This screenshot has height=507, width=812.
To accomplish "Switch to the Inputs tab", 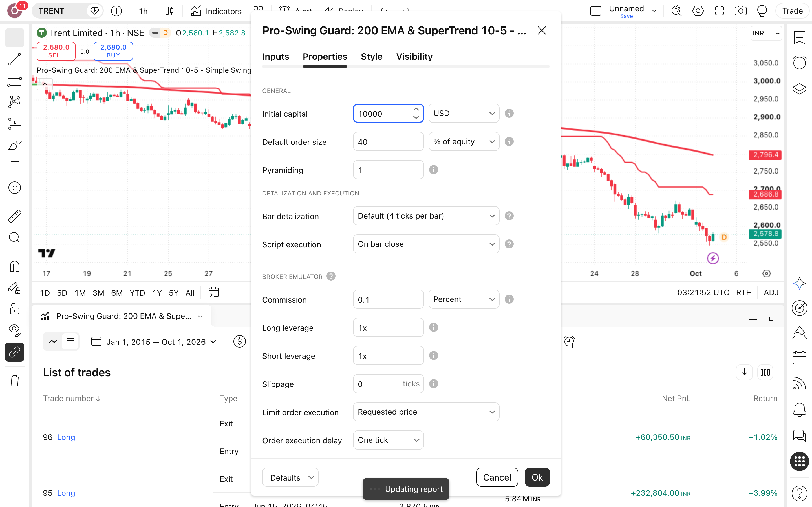I will (275, 57).
